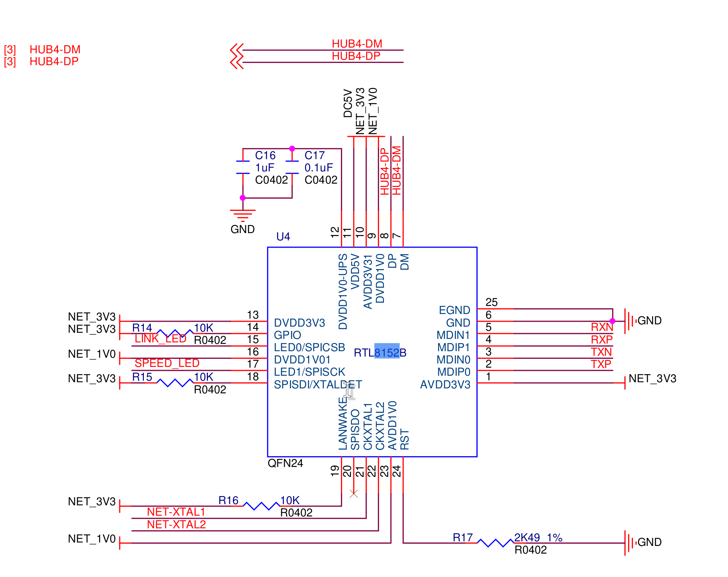Click the 2K49 1% resistor value
The image size is (728, 577).
[538, 538]
